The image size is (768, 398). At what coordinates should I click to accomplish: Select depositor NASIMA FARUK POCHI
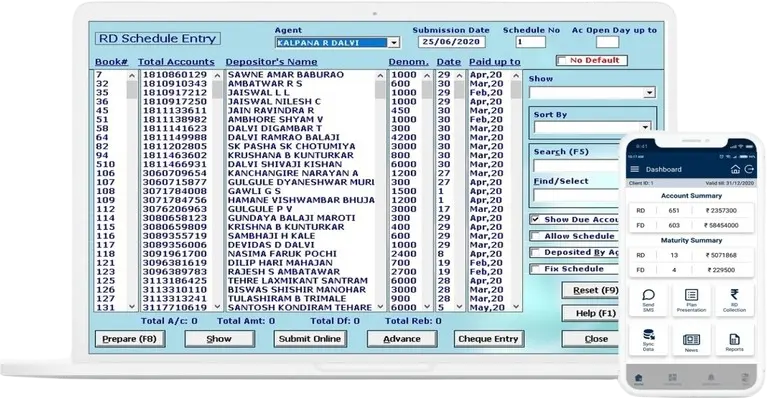(x=282, y=254)
